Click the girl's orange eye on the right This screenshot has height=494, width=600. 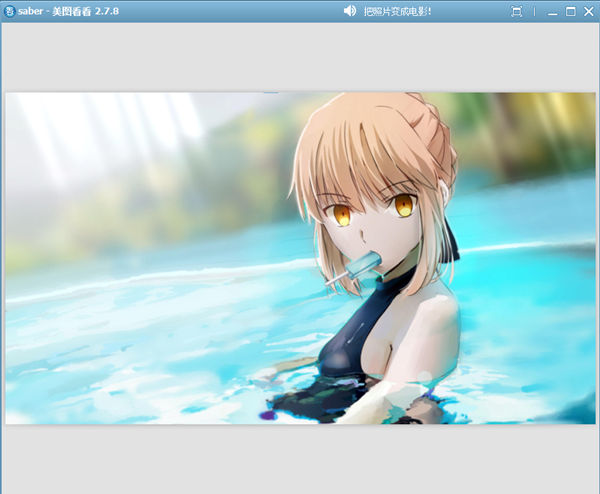pos(404,206)
